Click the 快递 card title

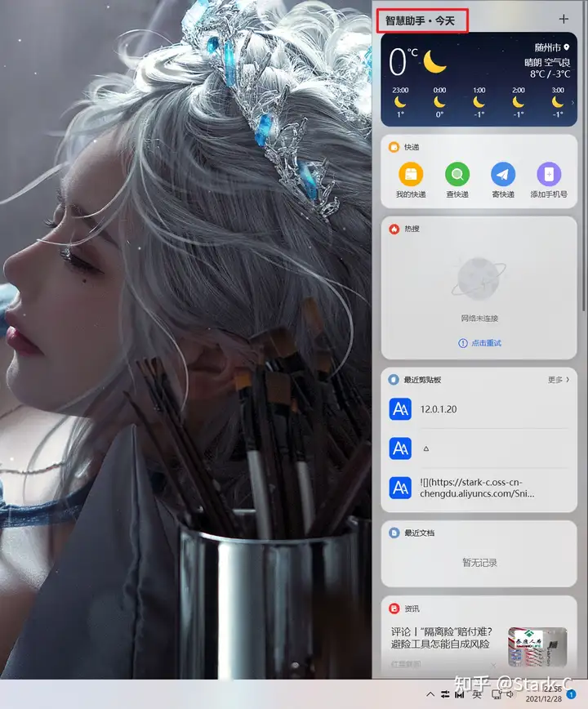(x=412, y=147)
